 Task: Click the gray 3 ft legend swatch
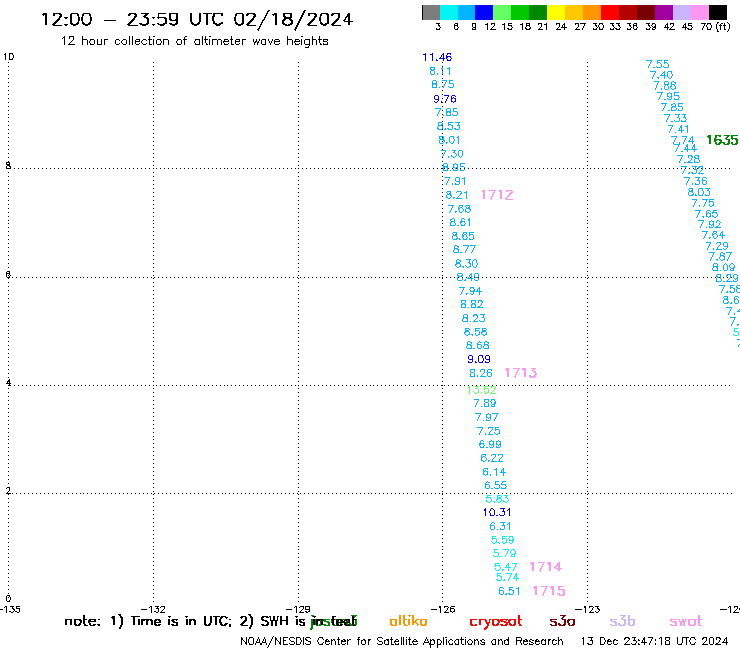point(431,12)
